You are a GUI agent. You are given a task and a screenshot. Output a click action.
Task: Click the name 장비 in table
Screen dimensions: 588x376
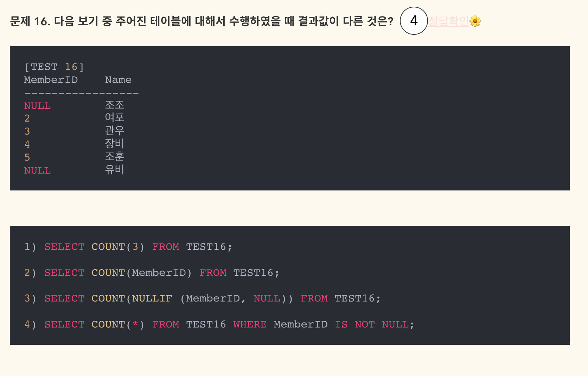(115, 144)
